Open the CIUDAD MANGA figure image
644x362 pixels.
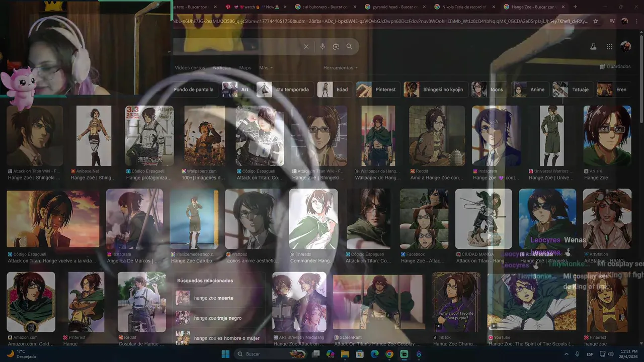point(484,219)
